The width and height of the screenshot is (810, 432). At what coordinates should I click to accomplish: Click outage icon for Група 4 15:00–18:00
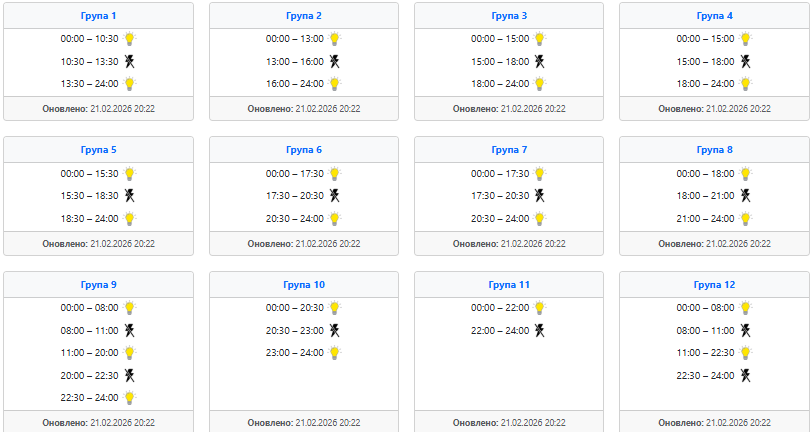[x=745, y=61]
